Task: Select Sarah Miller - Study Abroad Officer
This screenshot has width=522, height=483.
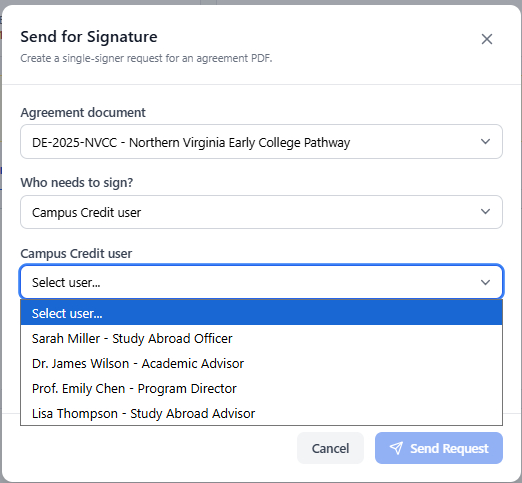Action: point(261,338)
